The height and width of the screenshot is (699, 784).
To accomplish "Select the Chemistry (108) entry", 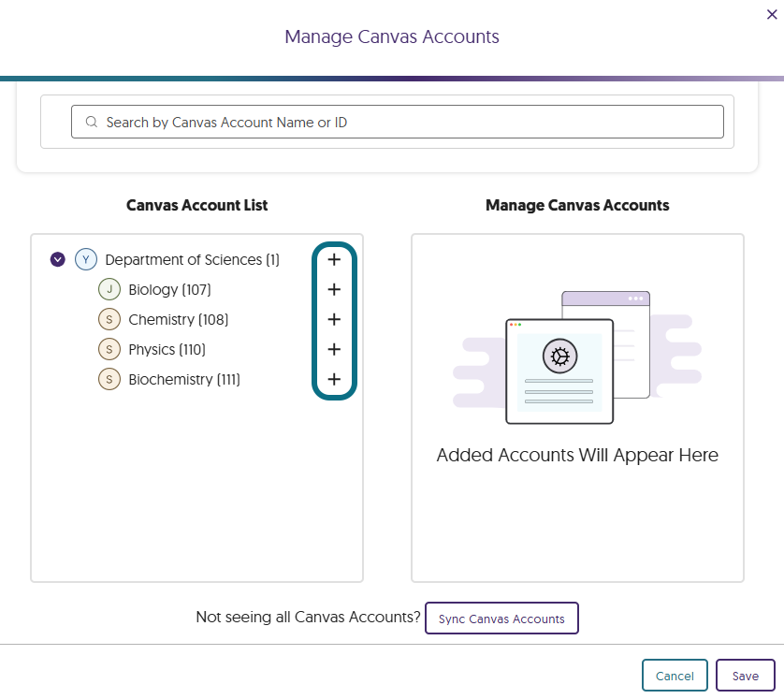I will click(x=178, y=320).
